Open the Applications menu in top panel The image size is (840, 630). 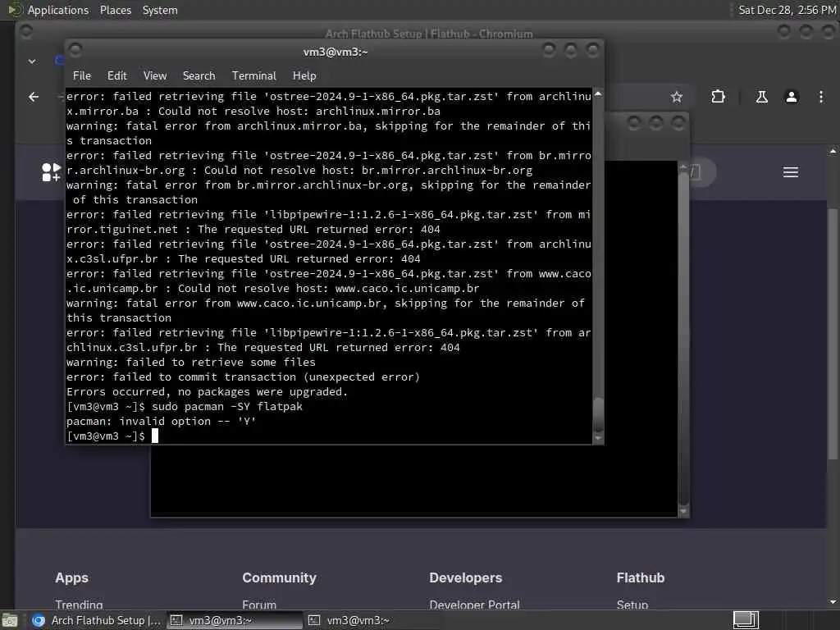pyautogui.click(x=58, y=10)
